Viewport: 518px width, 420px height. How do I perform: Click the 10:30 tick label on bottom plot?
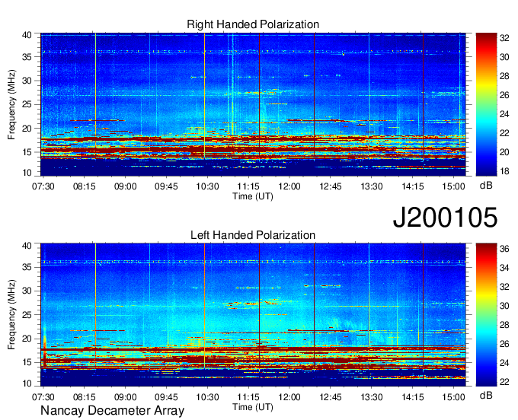tap(207, 396)
